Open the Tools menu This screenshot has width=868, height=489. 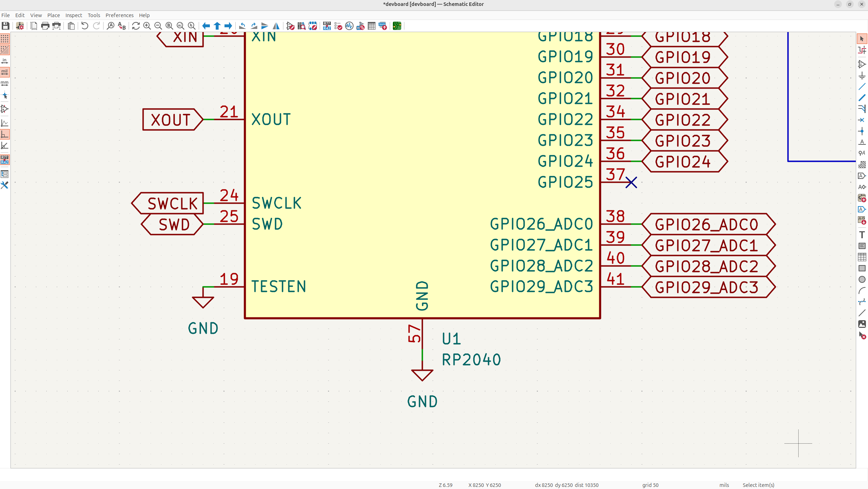(x=94, y=15)
